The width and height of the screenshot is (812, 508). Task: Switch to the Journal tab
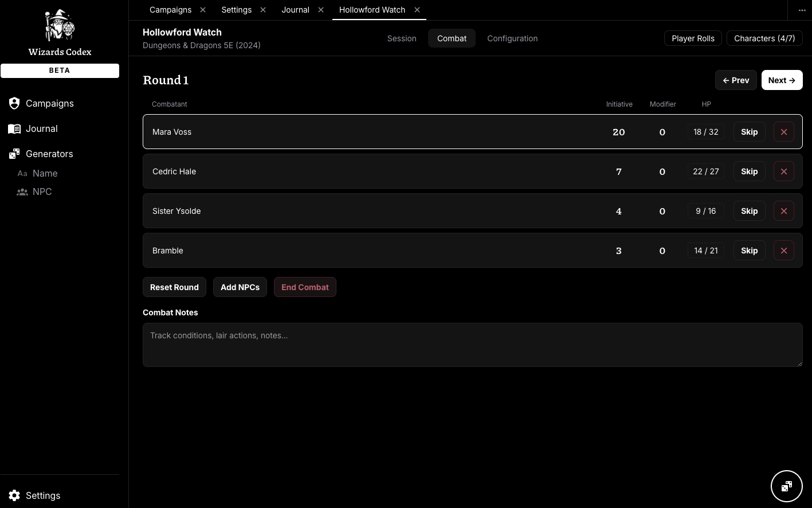[295, 10]
